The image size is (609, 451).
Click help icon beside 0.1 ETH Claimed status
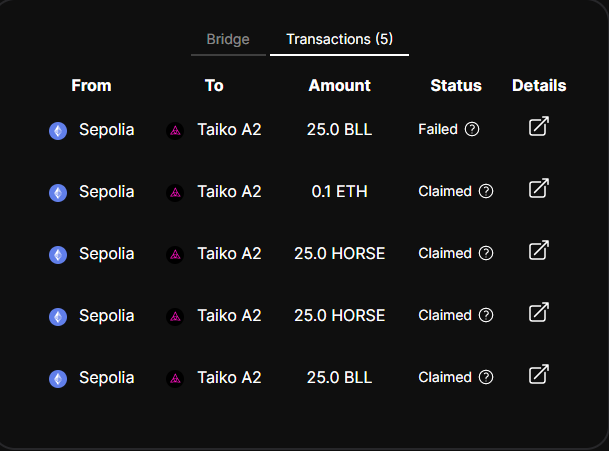click(x=486, y=191)
